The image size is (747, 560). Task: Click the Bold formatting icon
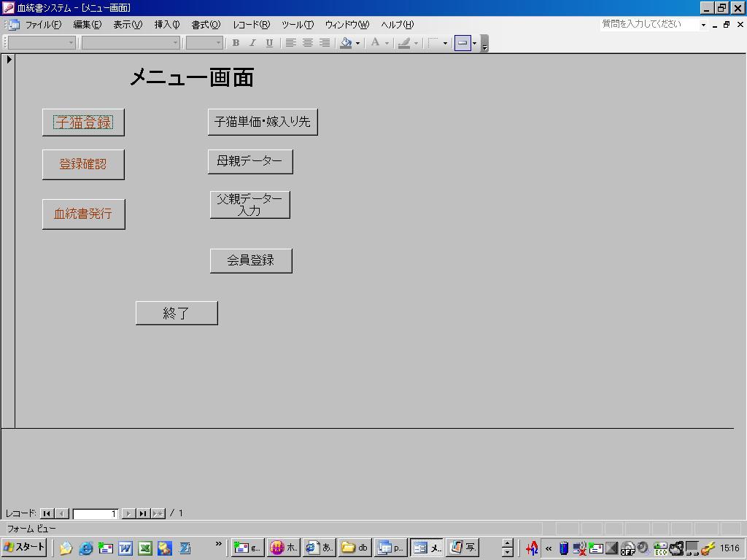(x=236, y=43)
